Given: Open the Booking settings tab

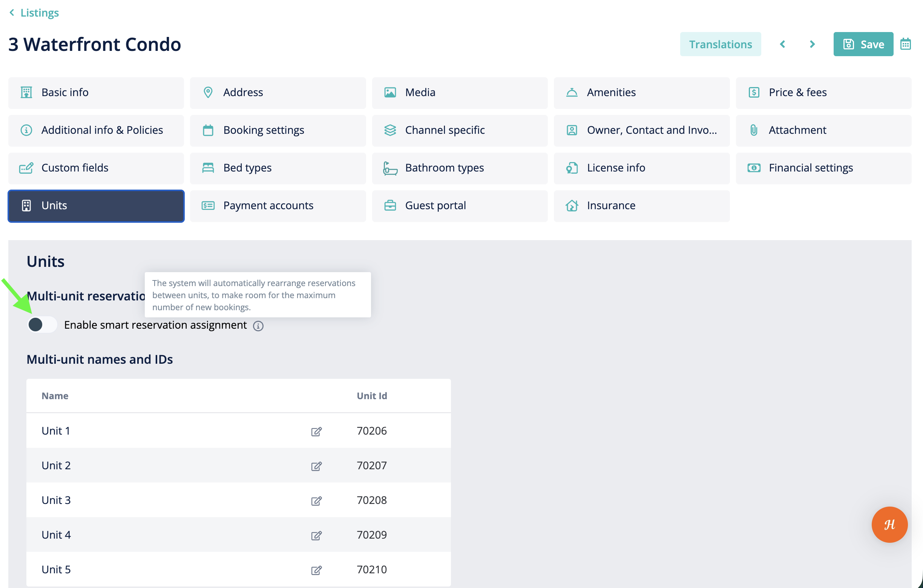Looking at the screenshot, I should [x=278, y=130].
